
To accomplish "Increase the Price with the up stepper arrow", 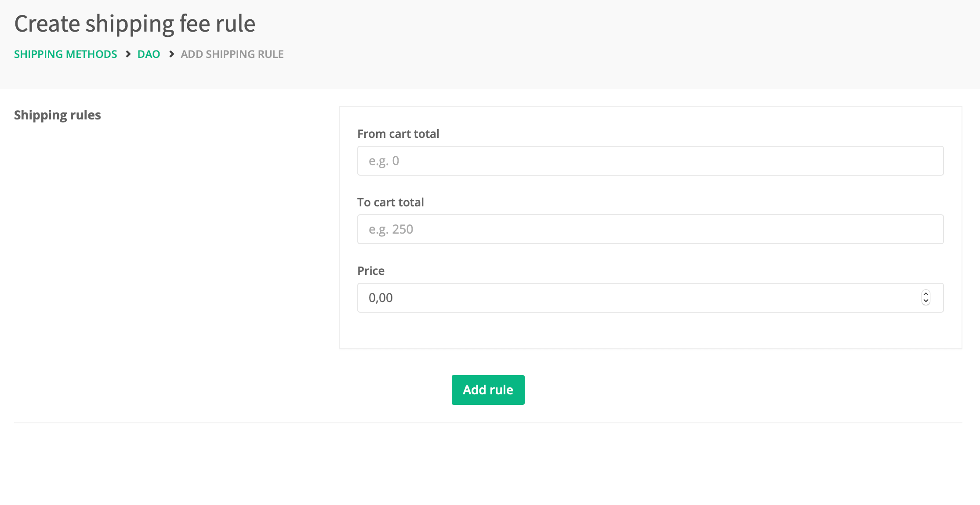I will (x=926, y=294).
